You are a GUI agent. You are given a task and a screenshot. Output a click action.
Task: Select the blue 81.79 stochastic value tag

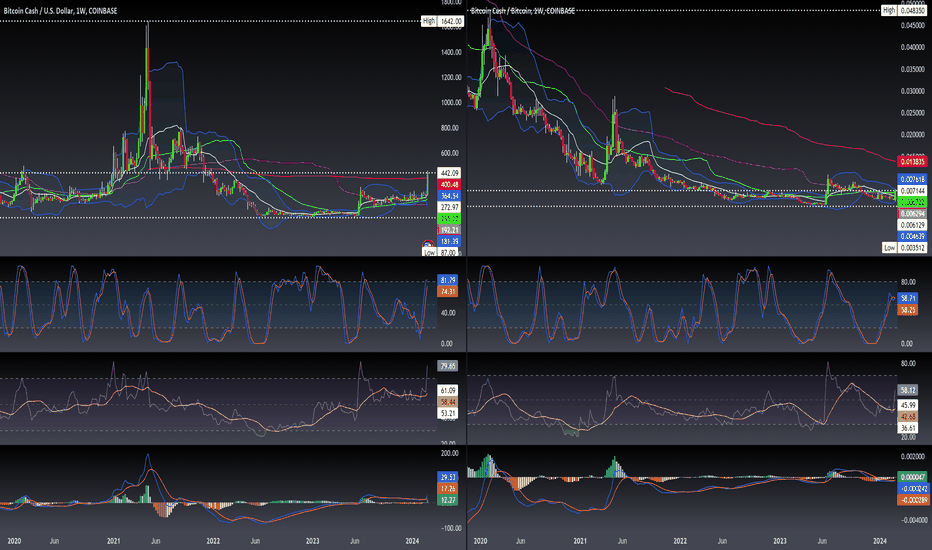click(x=447, y=280)
